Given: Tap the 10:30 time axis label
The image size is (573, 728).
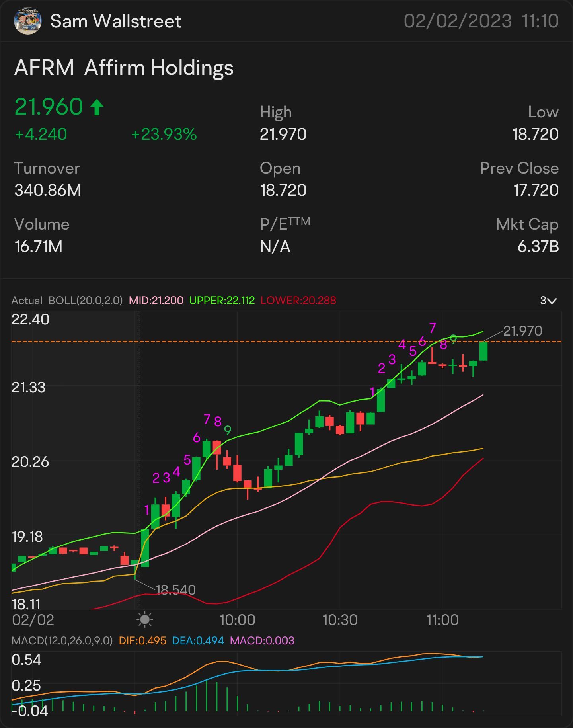Looking at the screenshot, I should coord(340,620).
